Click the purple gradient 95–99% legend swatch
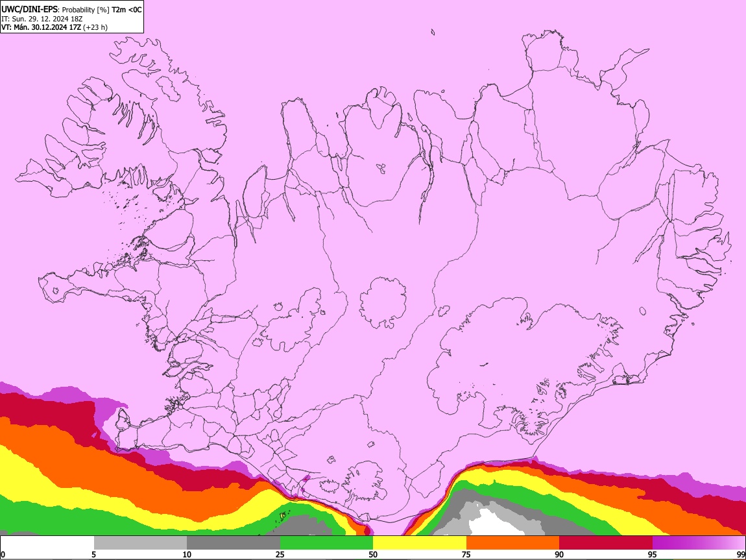 (x=699, y=543)
